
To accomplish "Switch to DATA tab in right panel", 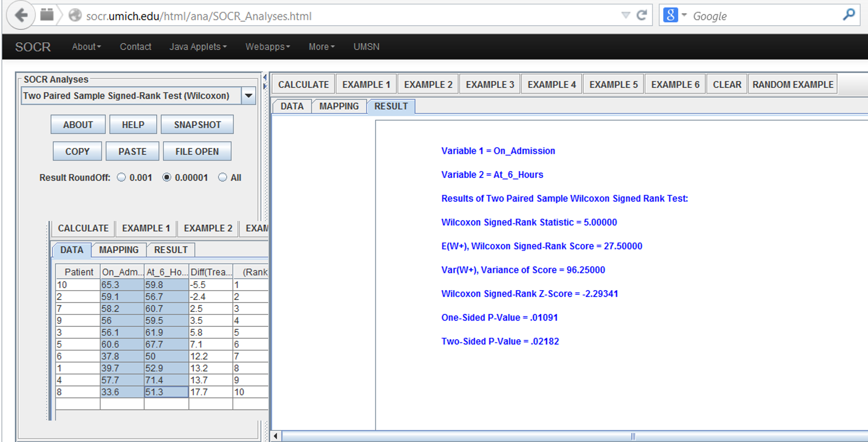I will (x=292, y=106).
